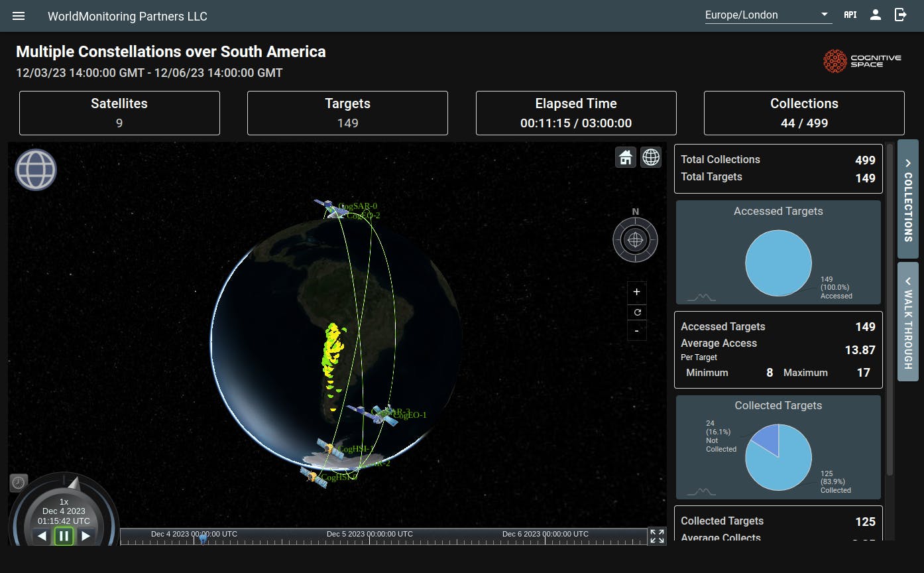This screenshot has width=924, height=573.
Task: Zoom in using the plus control
Action: (636, 292)
